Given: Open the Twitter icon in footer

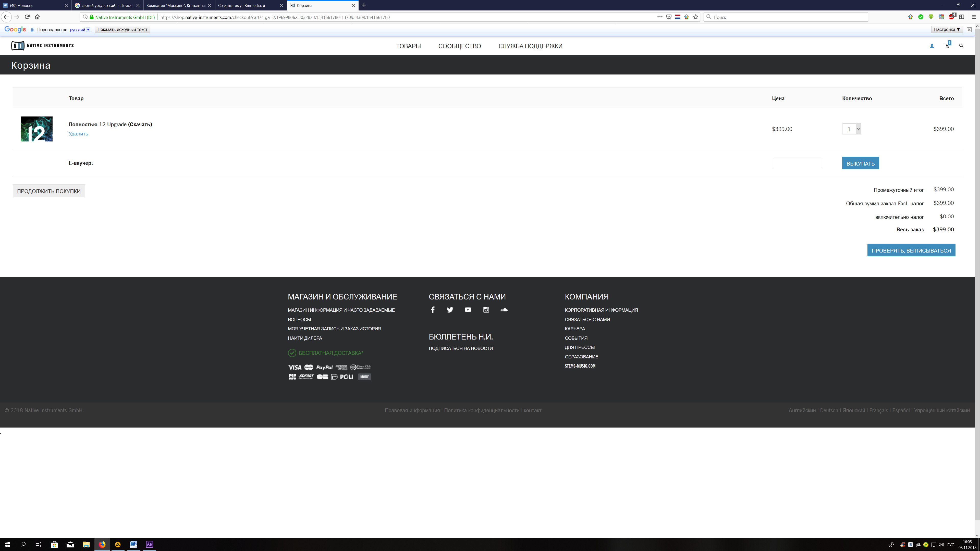Looking at the screenshot, I should point(450,309).
